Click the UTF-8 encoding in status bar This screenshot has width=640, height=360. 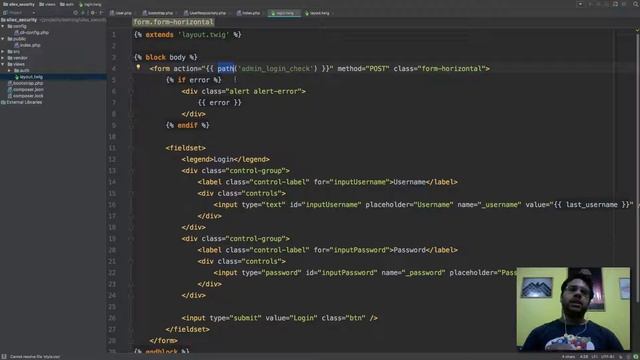pos(607,357)
